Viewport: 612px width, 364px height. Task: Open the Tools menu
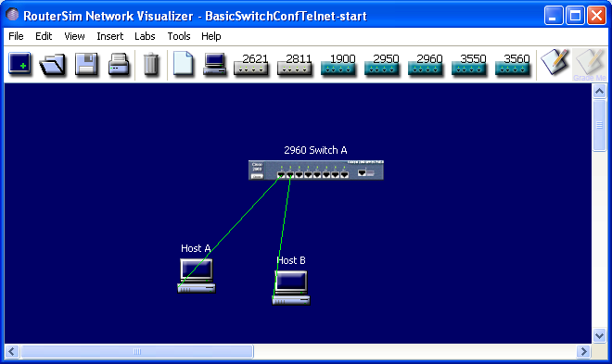[179, 36]
